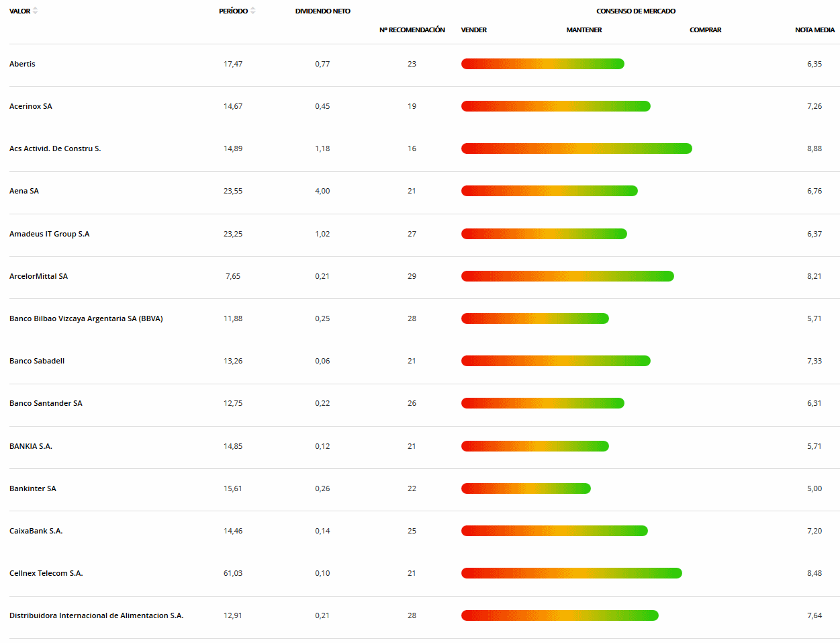Click the Abertis consensus bar
Screen dimensions: 840x643
click(543, 64)
